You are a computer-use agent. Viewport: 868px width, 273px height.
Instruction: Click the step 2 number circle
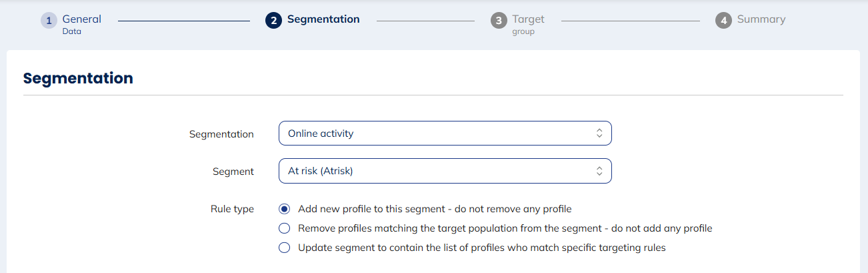tap(273, 21)
